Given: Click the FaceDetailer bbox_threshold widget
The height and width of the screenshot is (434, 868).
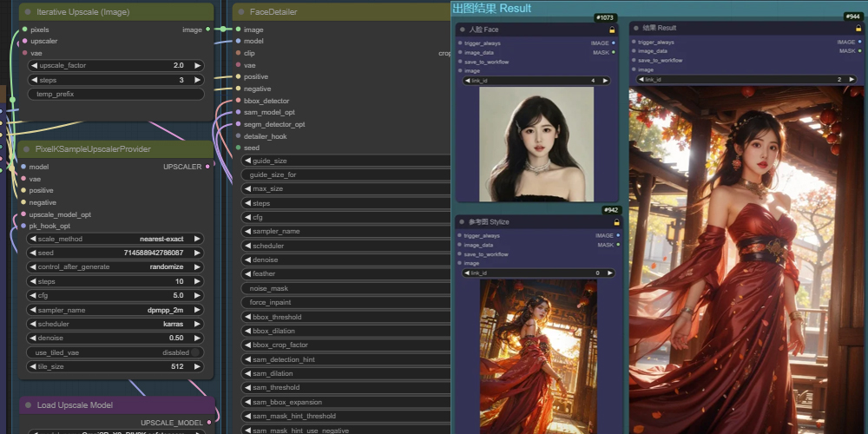Looking at the screenshot, I should [346, 317].
